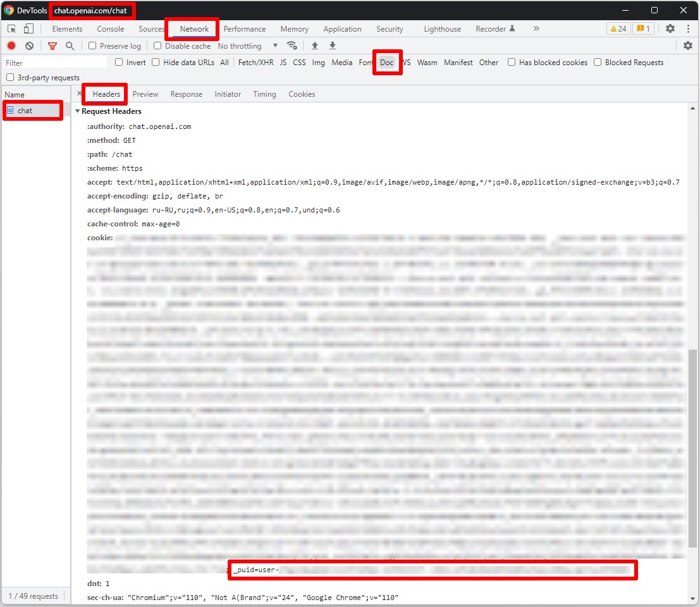Click the Name column header
This screenshot has height=607, width=700.
(x=35, y=95)
